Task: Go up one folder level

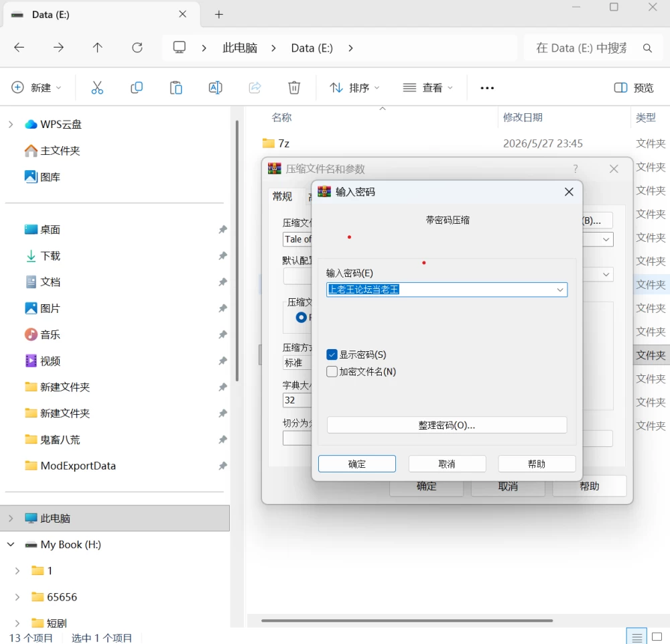Action: (97, 48)
